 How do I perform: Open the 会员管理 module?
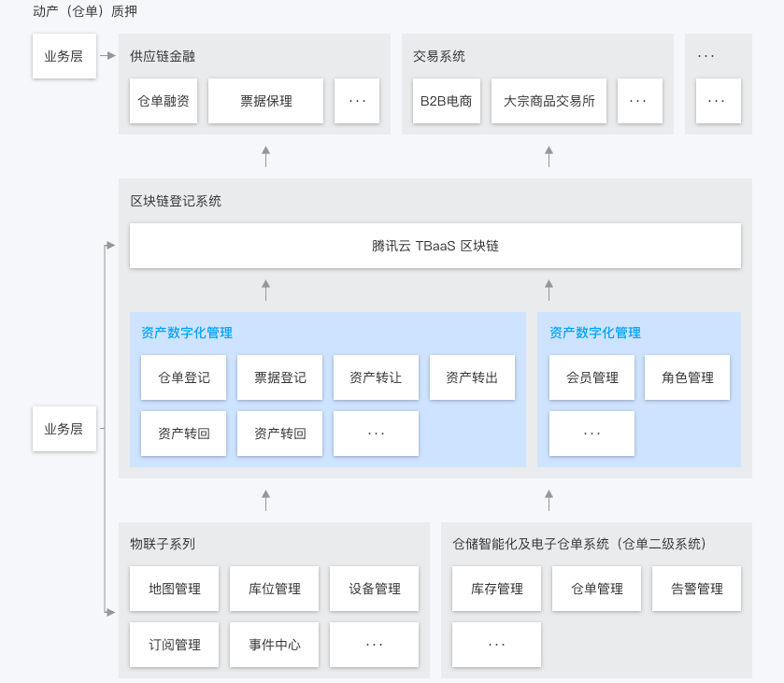pyautogui.click(x=592, y=377)
